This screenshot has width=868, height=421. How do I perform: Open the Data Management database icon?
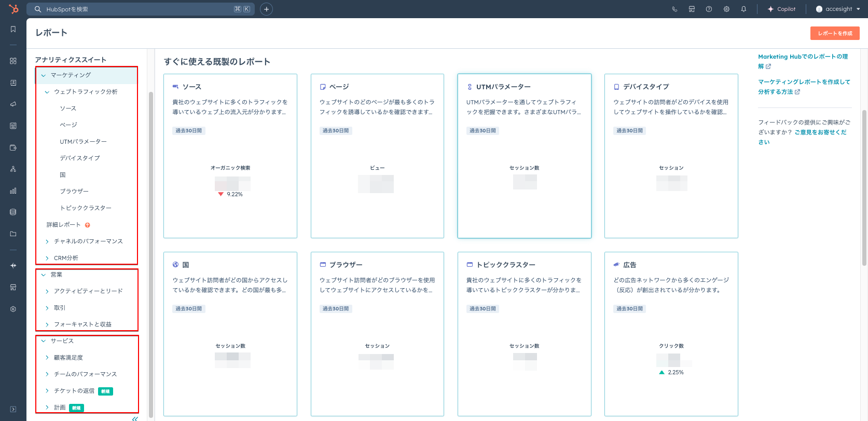pyautogui.click(x=13, y=212)
